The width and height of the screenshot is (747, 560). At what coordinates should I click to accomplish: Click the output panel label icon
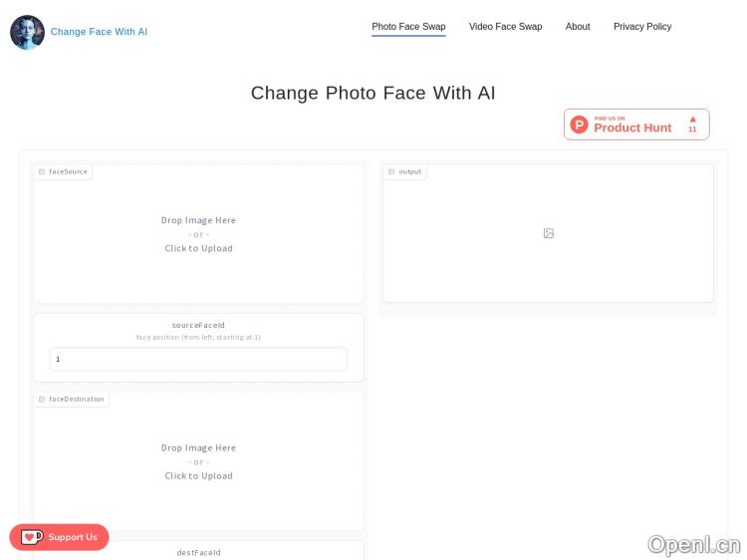(x=391, y=171)
